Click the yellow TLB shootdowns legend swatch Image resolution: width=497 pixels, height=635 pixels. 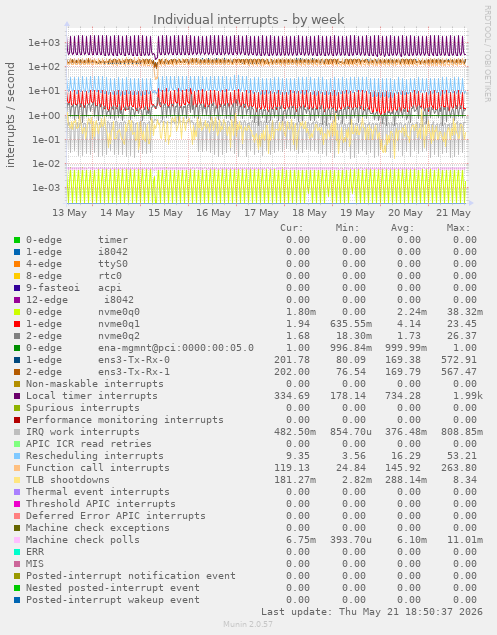pyautogui.click(x=17, y=480)
